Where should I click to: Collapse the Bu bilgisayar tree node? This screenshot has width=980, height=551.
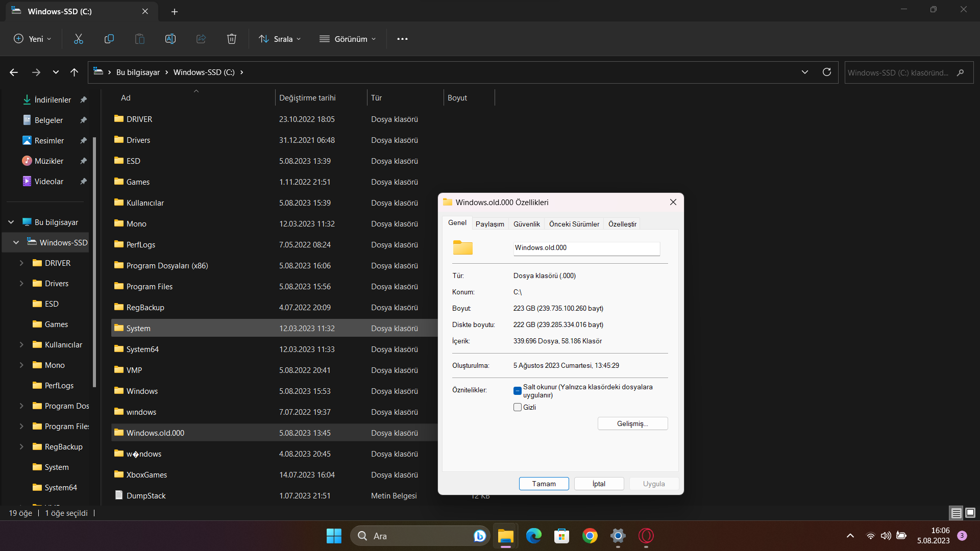[11, 222]
